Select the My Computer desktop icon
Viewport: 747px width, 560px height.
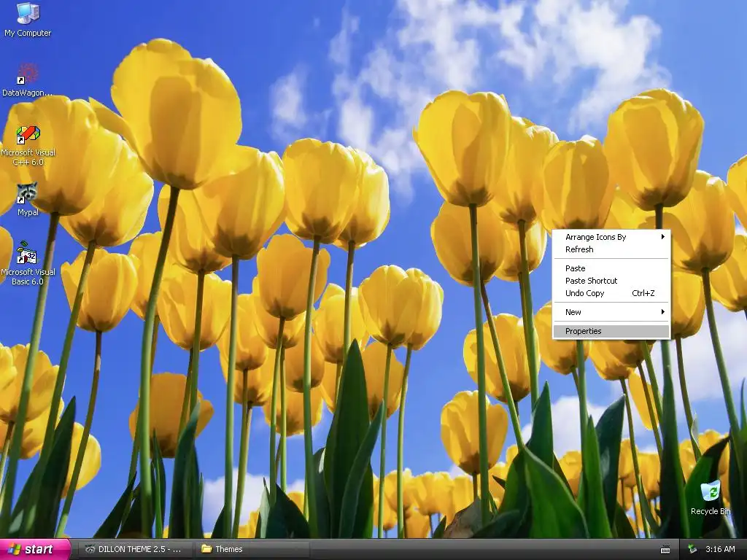[28, 19]
